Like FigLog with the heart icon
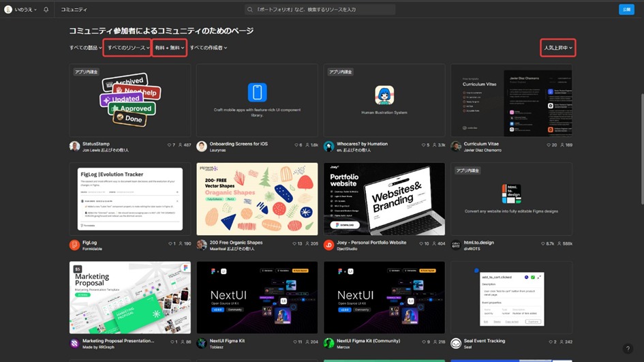644x362 pixels. point(170,243)
